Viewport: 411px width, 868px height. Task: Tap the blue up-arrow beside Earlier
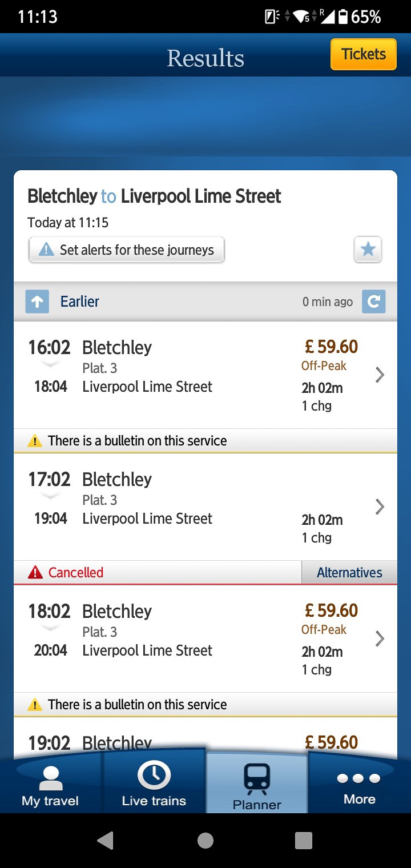coord(37,301)
